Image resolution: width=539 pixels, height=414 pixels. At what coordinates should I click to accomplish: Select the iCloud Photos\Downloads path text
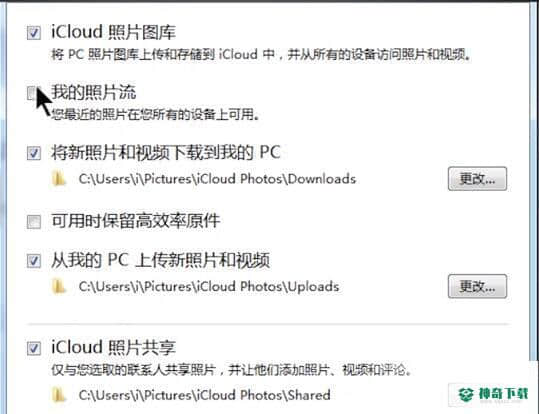217,179
